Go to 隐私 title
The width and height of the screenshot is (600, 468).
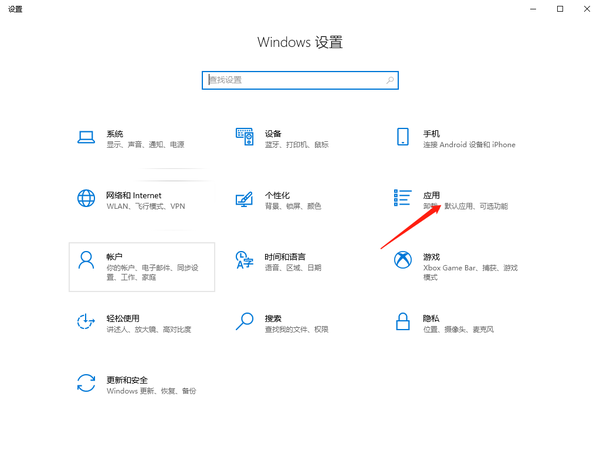coord(431,318)
